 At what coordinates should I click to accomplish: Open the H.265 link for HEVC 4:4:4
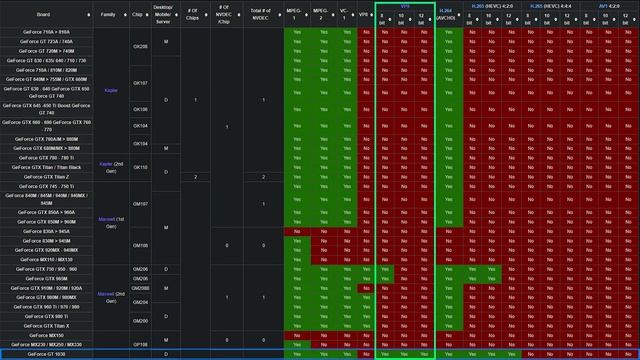tap(537, 6)
